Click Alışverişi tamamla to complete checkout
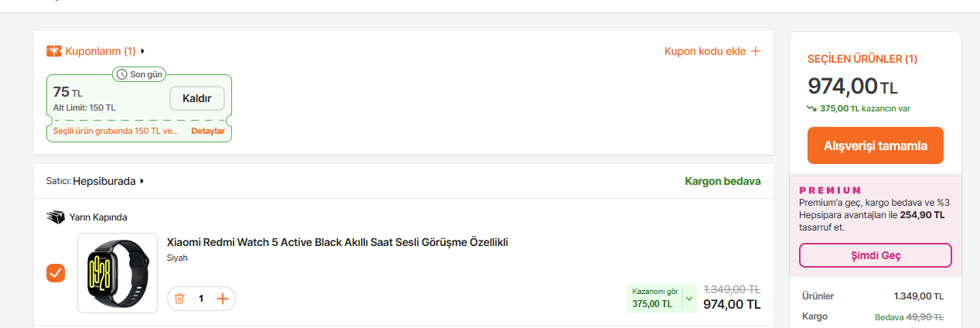980x328 pixels. pyautogui.click(x=875, y=145)
